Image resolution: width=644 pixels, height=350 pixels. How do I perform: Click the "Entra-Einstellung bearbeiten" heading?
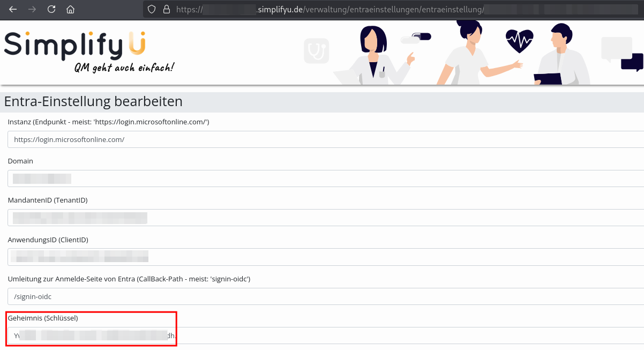[x=93, y=101]
